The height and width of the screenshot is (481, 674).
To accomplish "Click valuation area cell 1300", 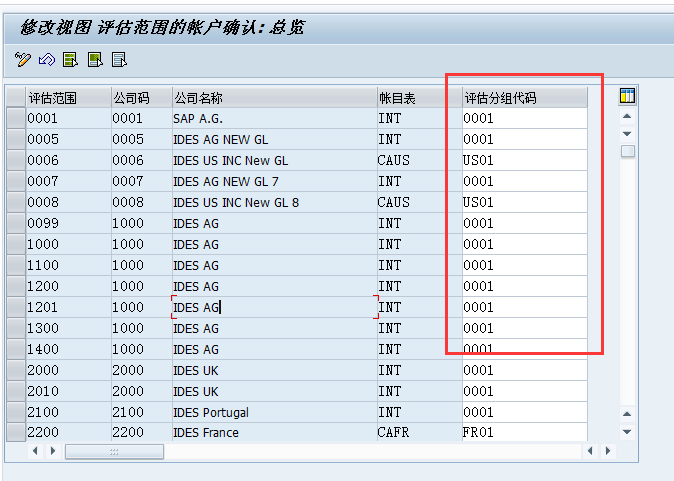I will (68, 328).
